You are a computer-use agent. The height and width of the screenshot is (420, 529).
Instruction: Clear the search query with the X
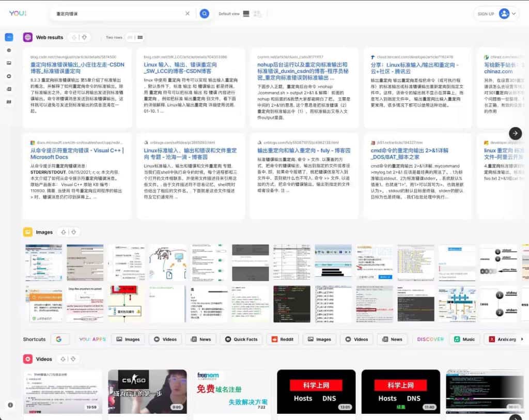pos(188,13)
